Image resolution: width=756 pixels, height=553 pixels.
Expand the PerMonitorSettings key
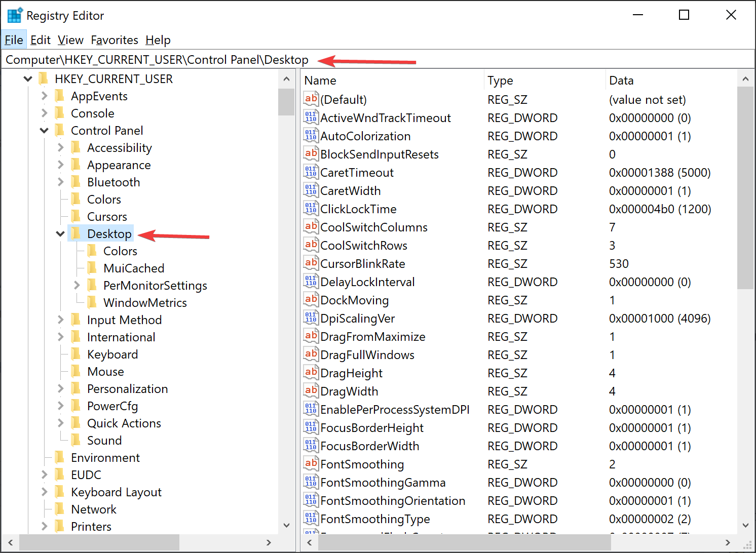(77, 286)
